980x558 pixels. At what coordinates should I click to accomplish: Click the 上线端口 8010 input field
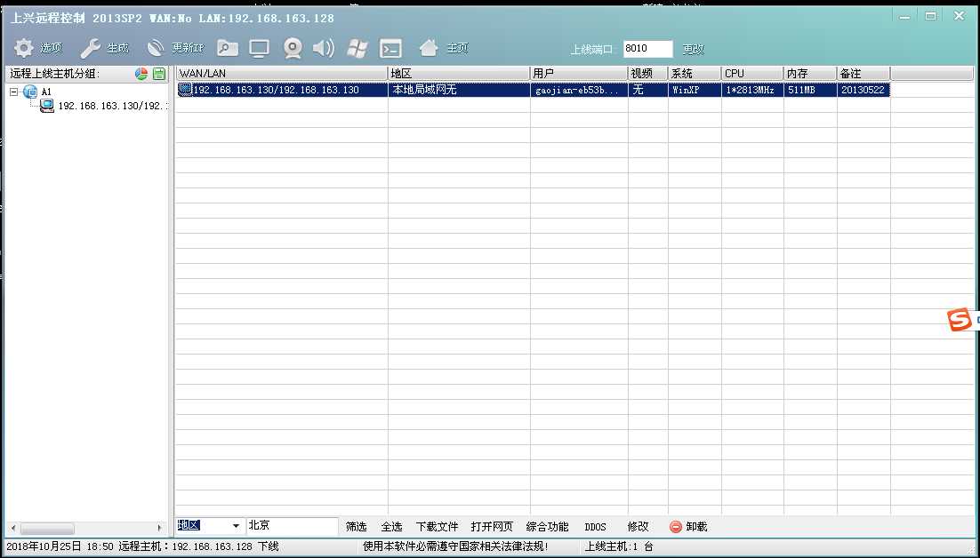[x=647, y=49]
